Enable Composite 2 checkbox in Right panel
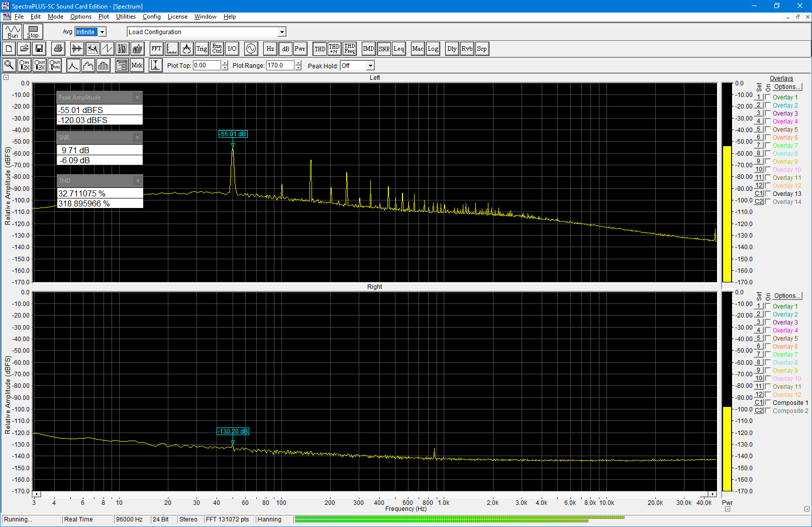This screenshot has width=812, height=527. 768,411
